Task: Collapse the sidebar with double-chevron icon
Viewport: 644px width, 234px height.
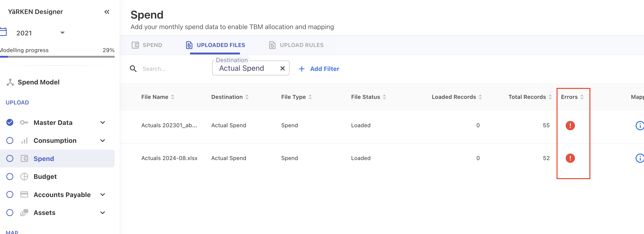Action: tap(107, 12)
